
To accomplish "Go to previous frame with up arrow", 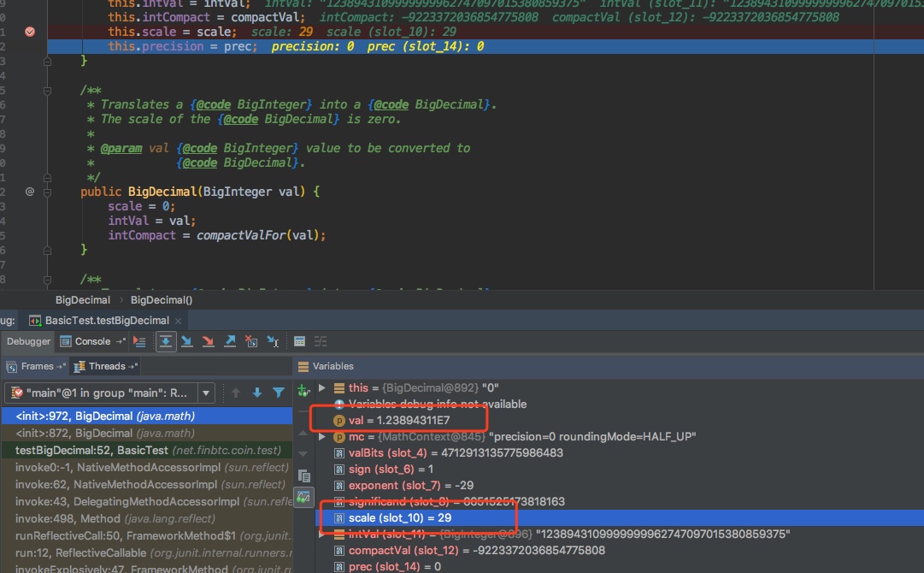I will coord(236,393).
